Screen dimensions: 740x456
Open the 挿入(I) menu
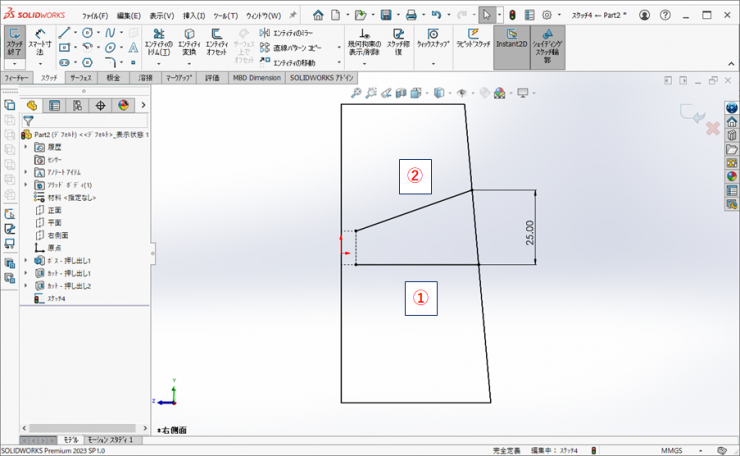194,16
